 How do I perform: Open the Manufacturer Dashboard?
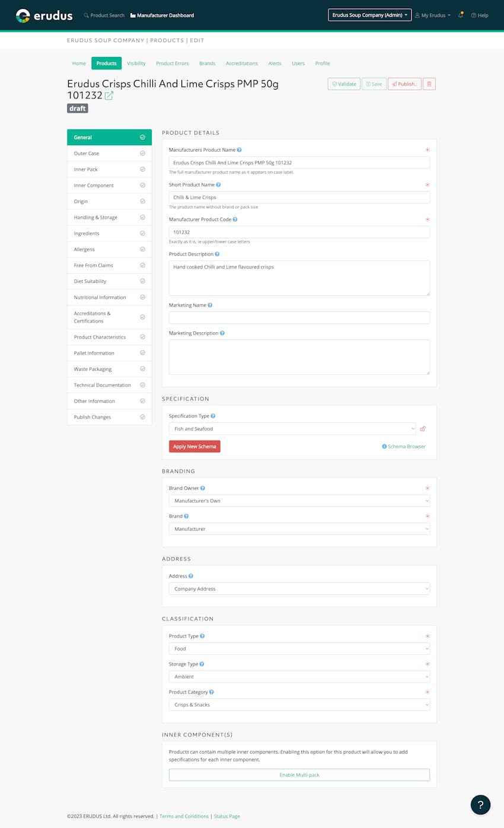[x=162, y=15]
